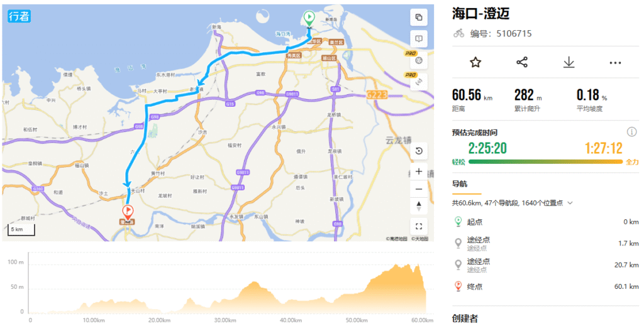The image size is (644, 326).
Task: Reset the map view with rotate icon
Action: click(418, 151)
